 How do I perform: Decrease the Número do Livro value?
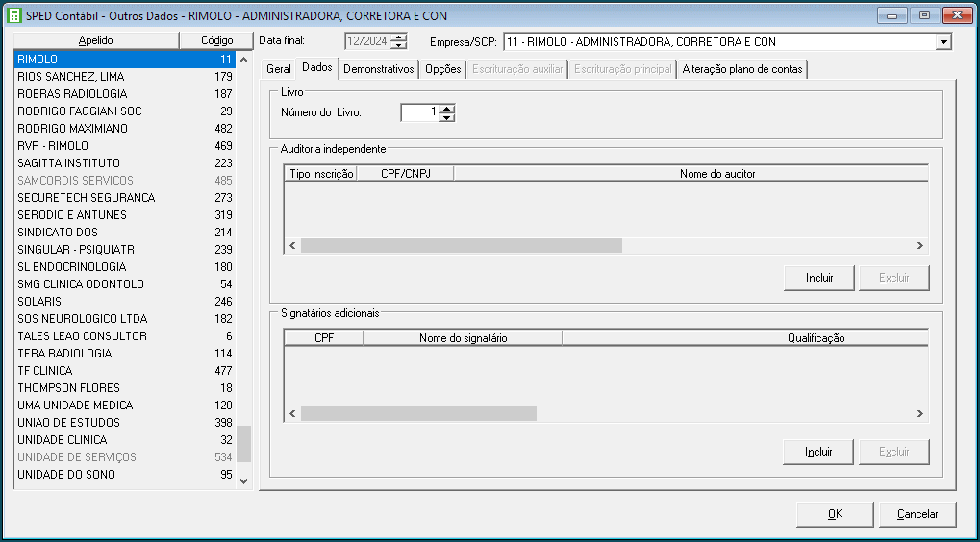(x=447, y=117)
